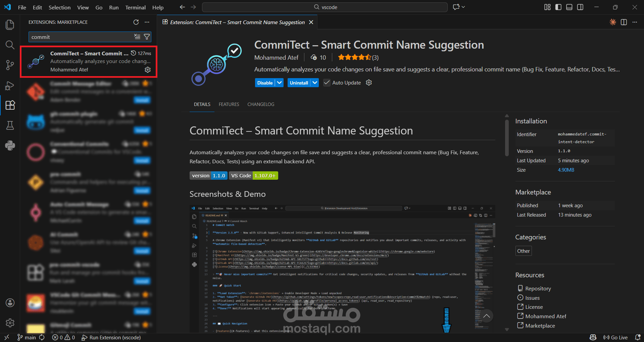Open the Edit menu
Image resolution: width=644 pixels, height=342 pixels.
(38, 7)
